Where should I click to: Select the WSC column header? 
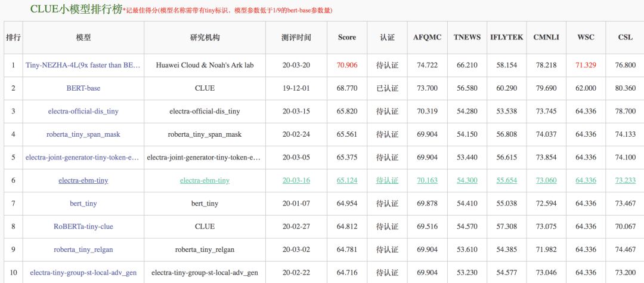(x=586, y=37)
